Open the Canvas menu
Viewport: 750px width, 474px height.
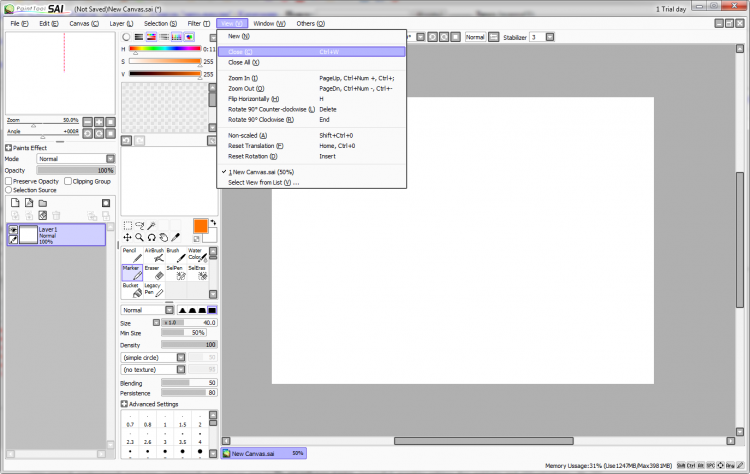(84, 23)
